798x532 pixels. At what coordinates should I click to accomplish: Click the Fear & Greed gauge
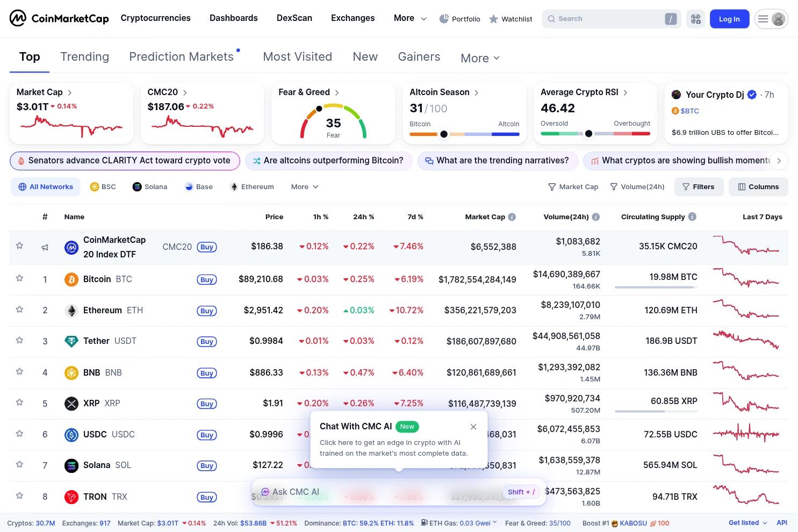(x=333, y=121)
